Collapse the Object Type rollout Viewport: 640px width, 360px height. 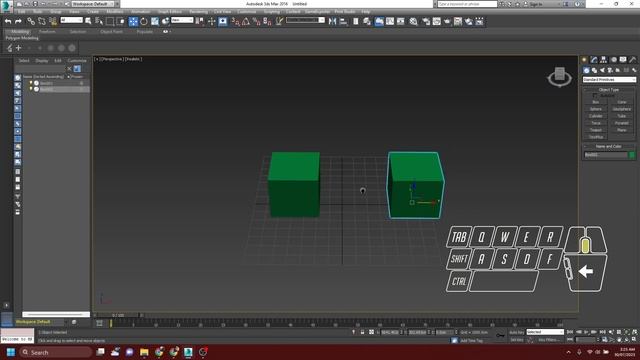click(x=609, y=89)
